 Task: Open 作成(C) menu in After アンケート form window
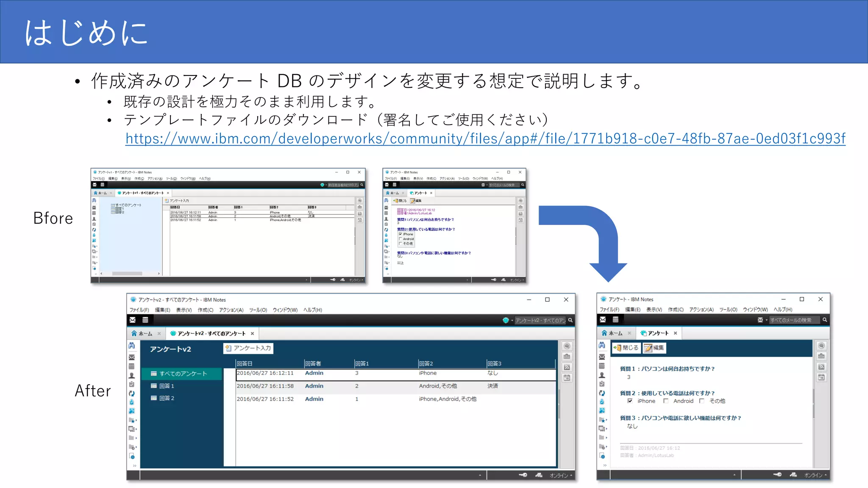click(676, 310)
